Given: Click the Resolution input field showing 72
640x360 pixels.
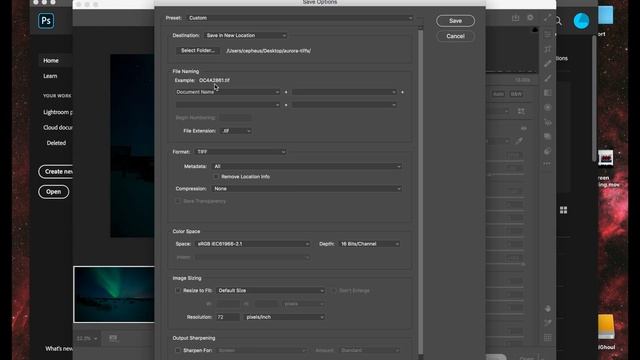Looking at the screenshot, I should point(227,317).
